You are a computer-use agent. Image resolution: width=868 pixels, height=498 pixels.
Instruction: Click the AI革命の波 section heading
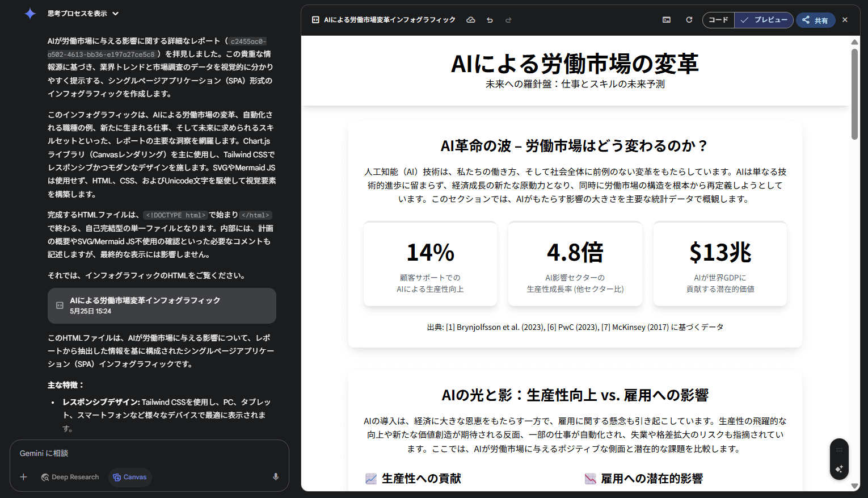tap(575, 146)
